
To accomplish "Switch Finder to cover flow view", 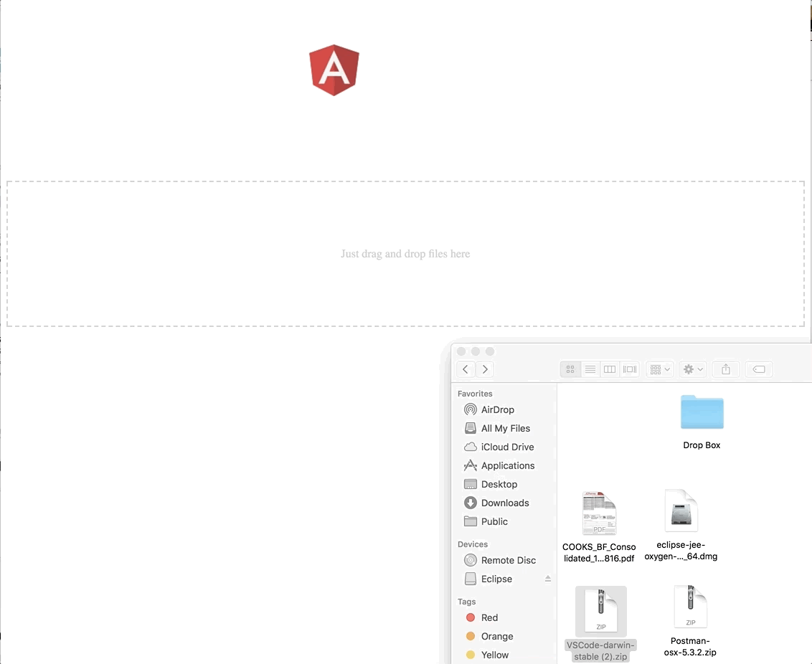I will click(x=630, y=369).
